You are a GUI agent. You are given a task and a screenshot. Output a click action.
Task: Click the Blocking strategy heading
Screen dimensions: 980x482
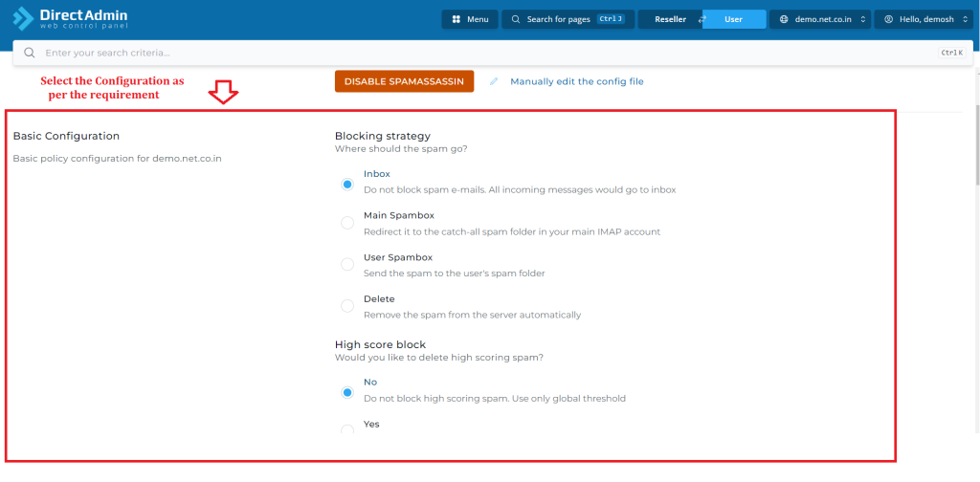383,136
